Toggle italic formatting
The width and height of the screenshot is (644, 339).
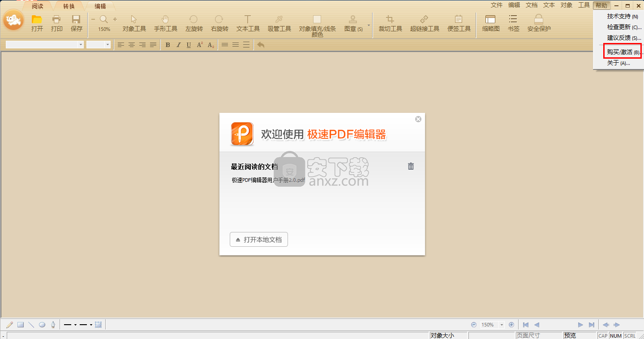point(178,45)
